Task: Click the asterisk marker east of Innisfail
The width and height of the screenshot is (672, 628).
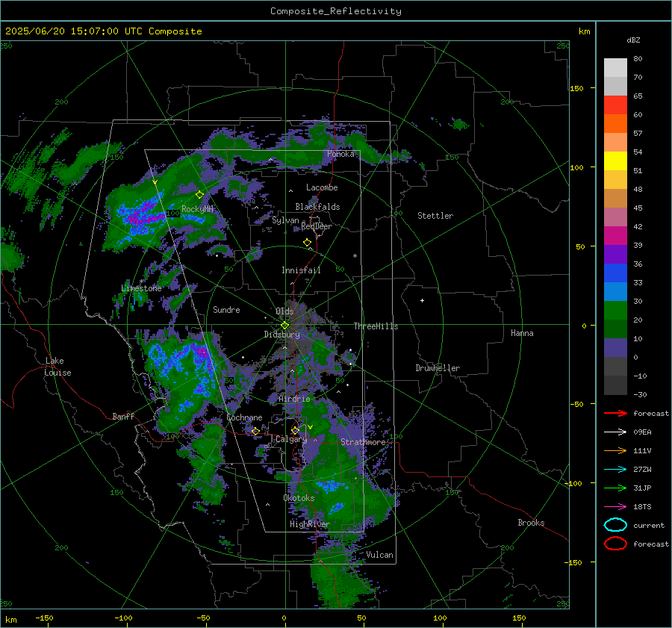Action: point(355,256)
